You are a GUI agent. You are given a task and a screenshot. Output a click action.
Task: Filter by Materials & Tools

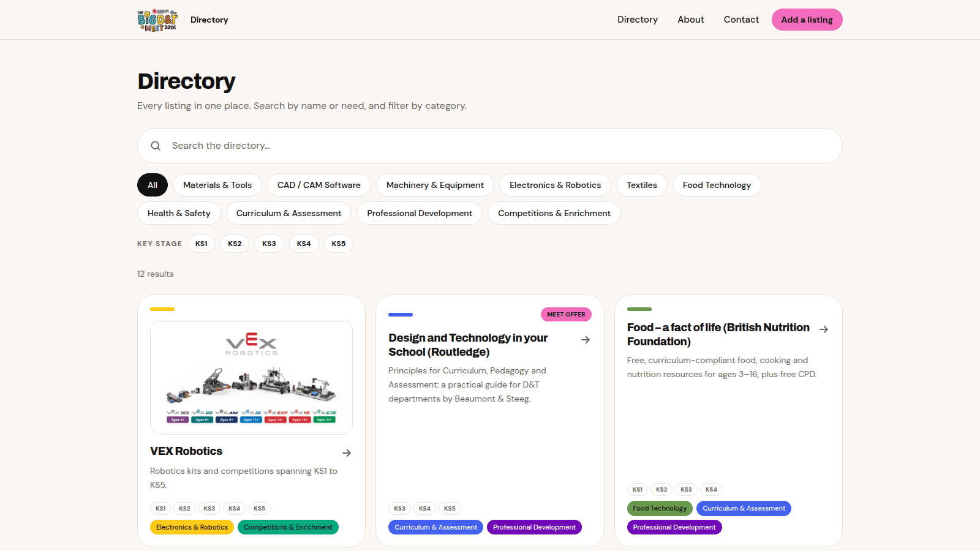pos(217,185)
